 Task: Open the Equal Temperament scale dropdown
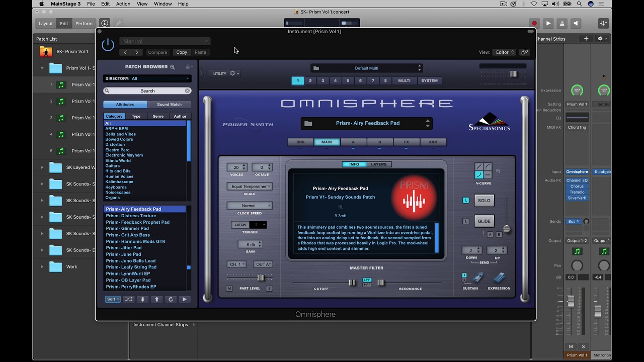250,187
